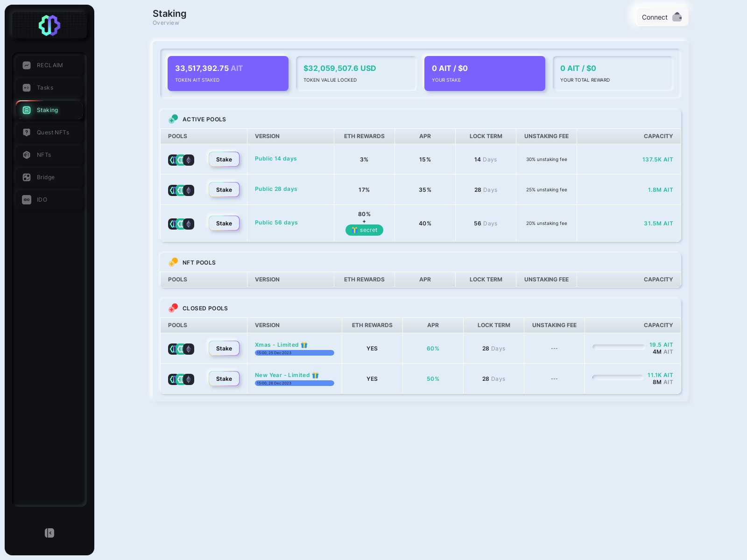
Task: Click Xmas pool capacity progress bar
Action: pos(619,347)
